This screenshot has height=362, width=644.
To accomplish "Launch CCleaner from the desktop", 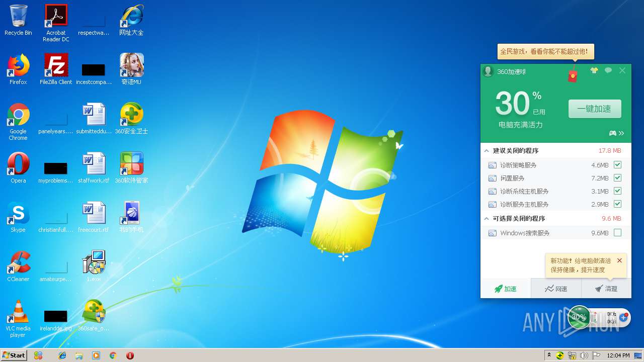I will tap(18, 266).
